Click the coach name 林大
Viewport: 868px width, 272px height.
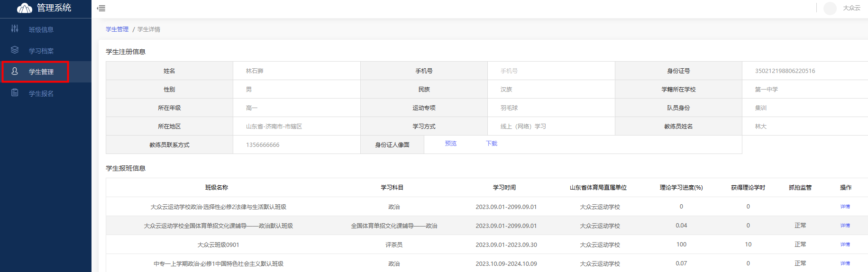[761, 127]
